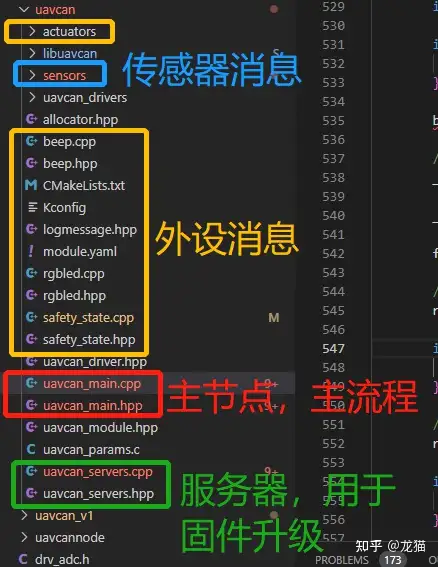Open logmessage.hpp file
The height and width of the screenshot is (567, 438).
[90, 230]
